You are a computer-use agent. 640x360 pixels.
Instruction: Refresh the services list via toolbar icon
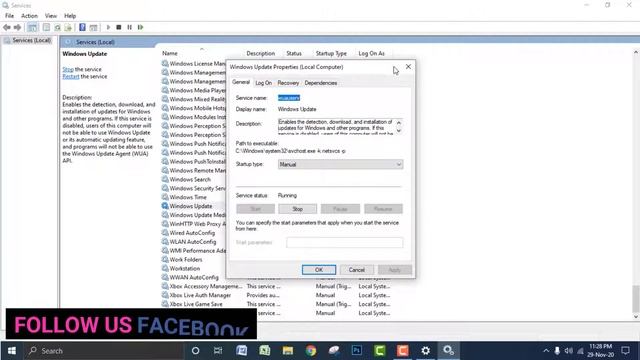tap(58, 27)
